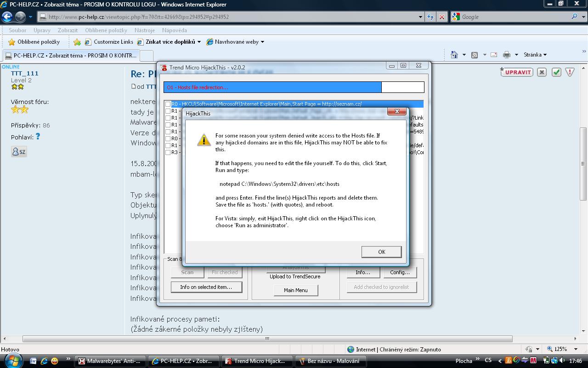This screenshot has height=368, width=588.
Task: Click the vertical page scrollbar thumb
Action: 584,163
